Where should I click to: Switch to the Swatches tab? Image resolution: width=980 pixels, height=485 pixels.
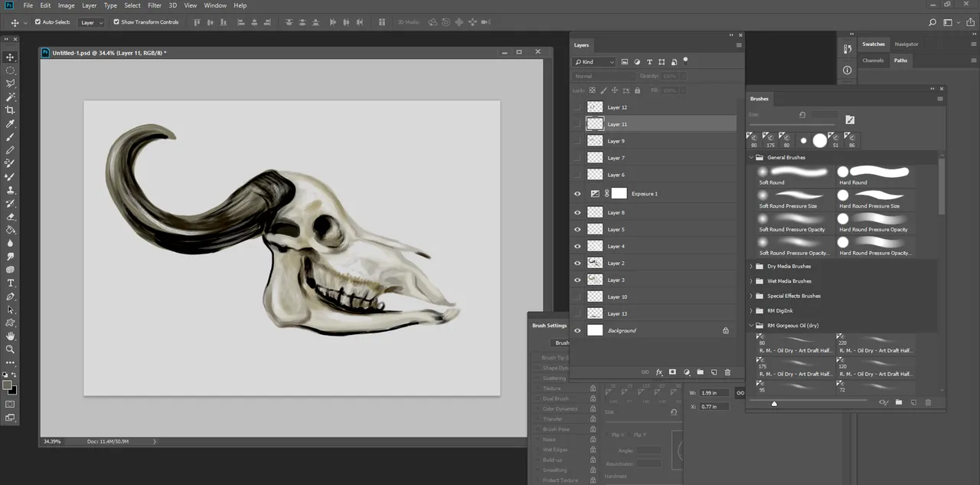[874, 44]
